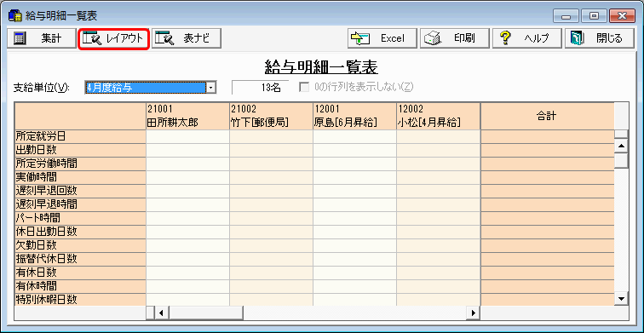Open the 支給単位 dropdown arrow
Viewport: 644px width, 333px height.
point(211,88)
